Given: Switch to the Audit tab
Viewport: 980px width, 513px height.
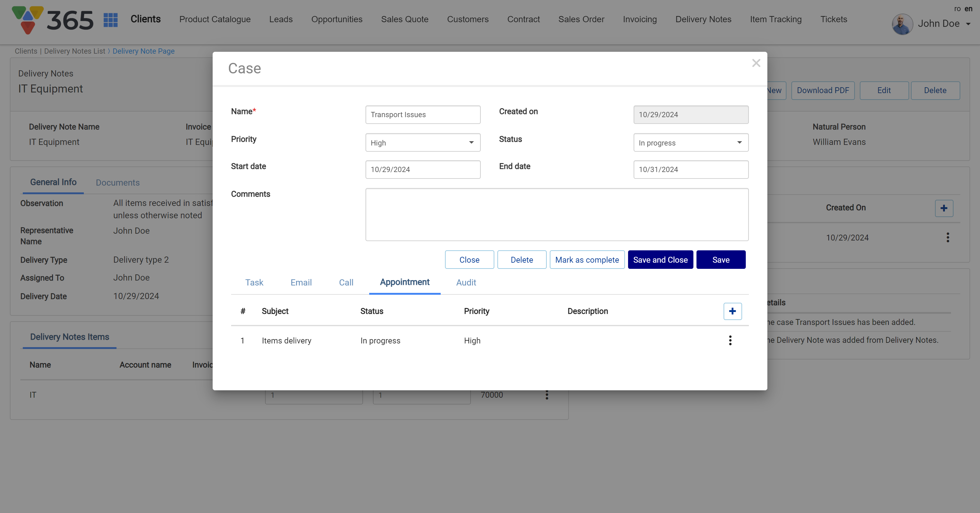Looking at the screenshot, I should [466, 282].
